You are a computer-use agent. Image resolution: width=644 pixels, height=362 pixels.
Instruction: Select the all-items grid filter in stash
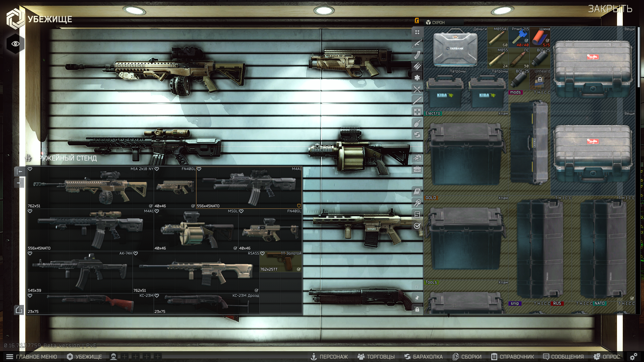pyautogui.click(x=417, y=32)
